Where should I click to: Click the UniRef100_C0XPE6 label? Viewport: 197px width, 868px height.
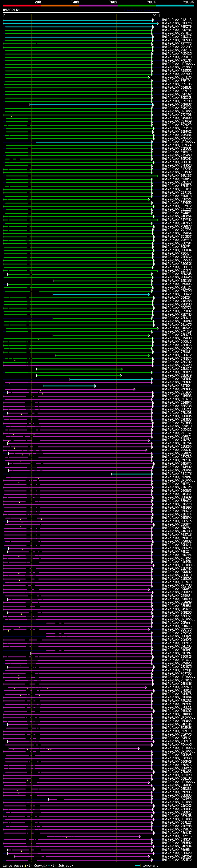(x=176, y=799)
